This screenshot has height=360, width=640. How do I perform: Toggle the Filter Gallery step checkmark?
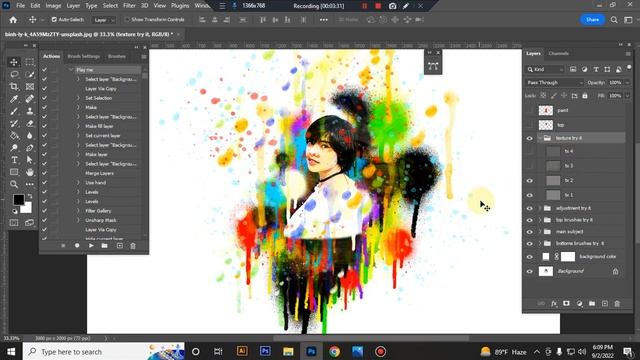tap(44, 211)
